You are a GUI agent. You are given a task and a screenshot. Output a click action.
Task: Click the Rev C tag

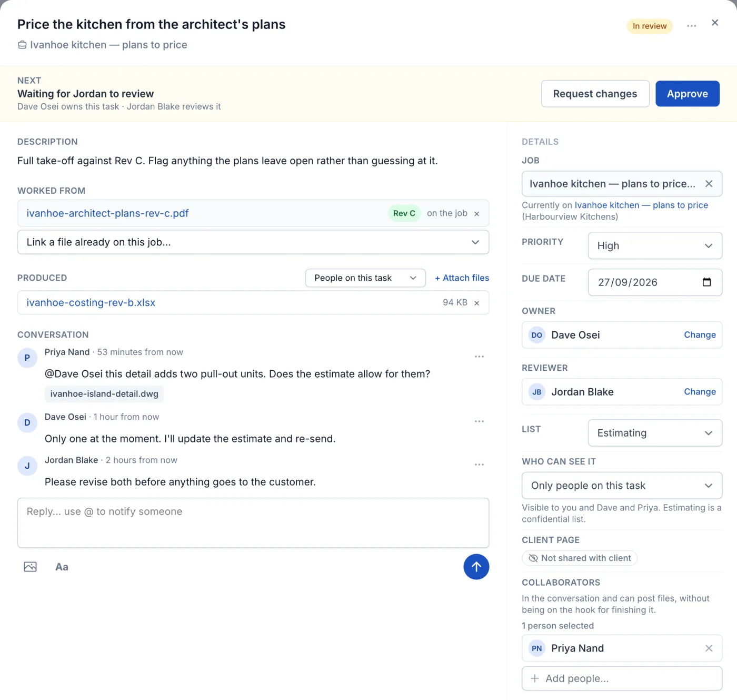[404, 213]
